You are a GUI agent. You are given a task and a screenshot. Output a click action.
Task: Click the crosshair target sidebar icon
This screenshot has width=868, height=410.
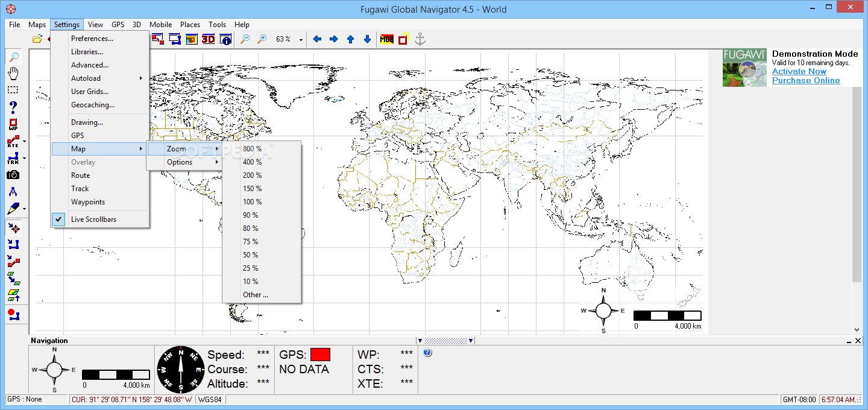point(13,228)
